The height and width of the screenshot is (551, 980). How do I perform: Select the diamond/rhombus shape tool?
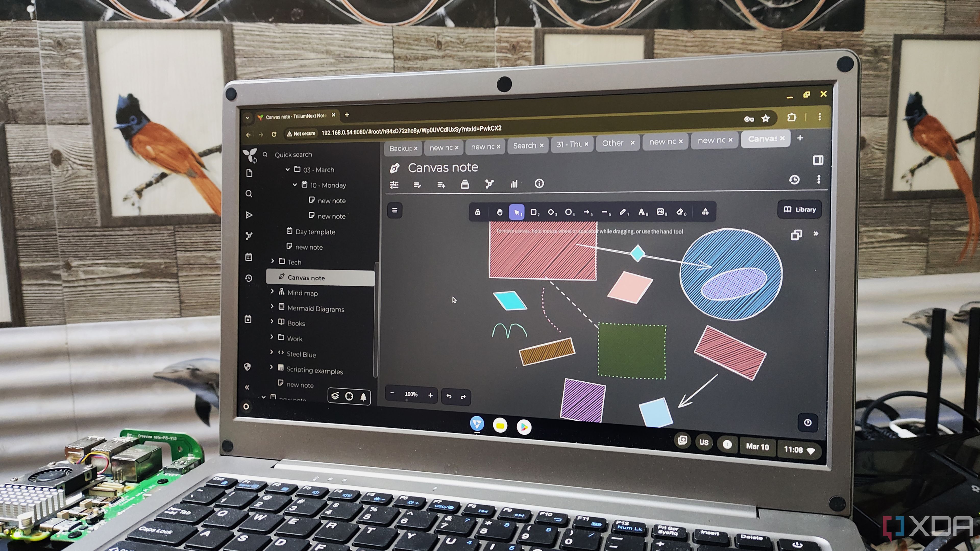point(550,212)
